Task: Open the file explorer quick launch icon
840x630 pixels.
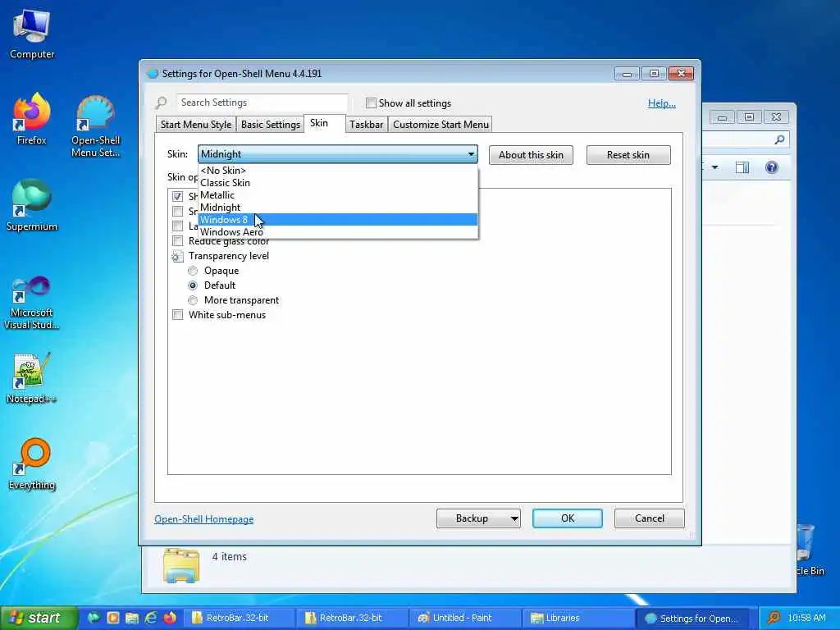Action: coord(132,618)
